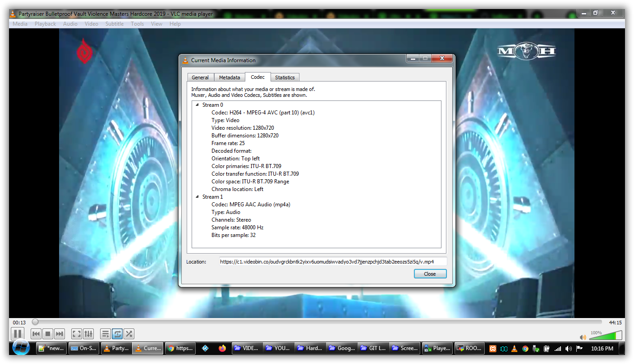Stop playback with the stop button
This screenshot has width=634, height=364.
tap(48, 334)
